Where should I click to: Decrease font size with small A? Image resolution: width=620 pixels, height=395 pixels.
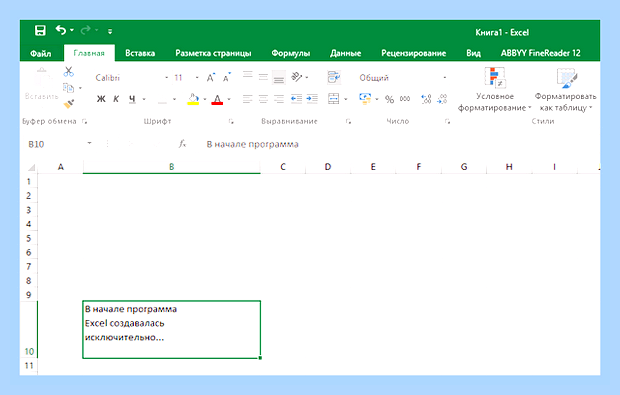click(x=226, y=77)
